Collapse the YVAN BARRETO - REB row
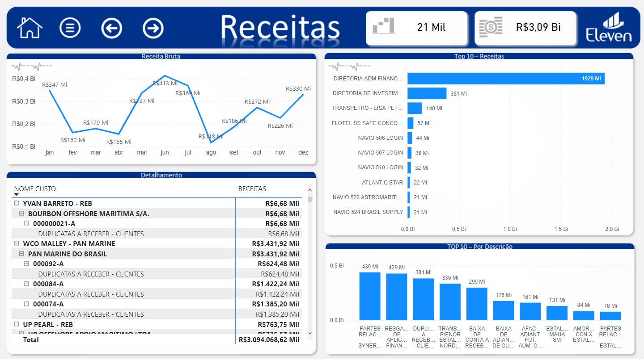 [17, 203]
